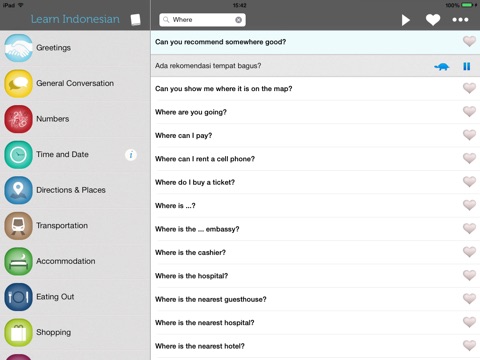The height and width of the screenshot is (360, 480).
Task: Select the Greetings category label
Action: [x=54, y=48]
